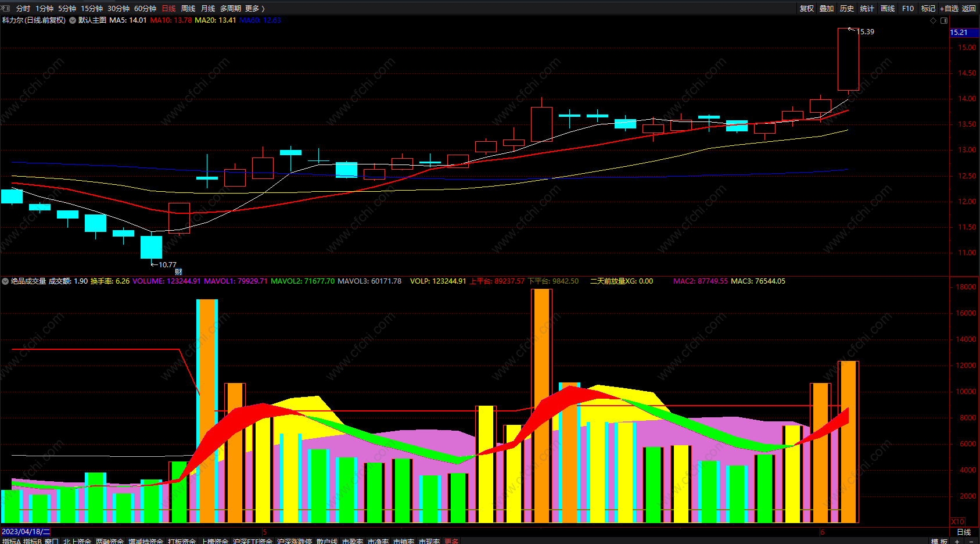Click the 统计 statistics button

coord(867,9)
